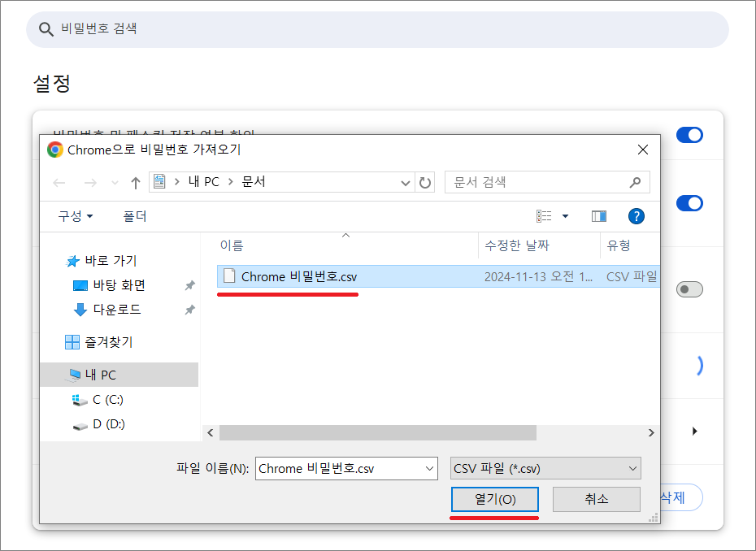Click the Chrome logo in the dialog title
The image size is (756, 551).
click(55, 150)
